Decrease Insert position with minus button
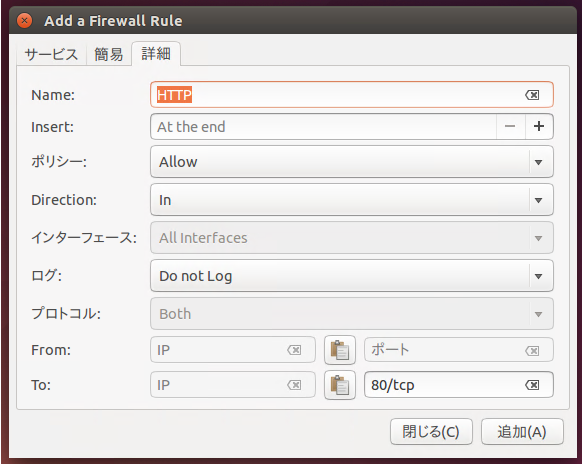 coord(510,127)
